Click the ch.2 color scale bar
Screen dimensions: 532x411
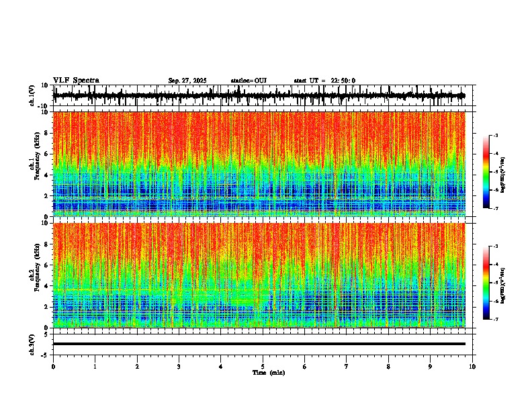click(486, 283)
